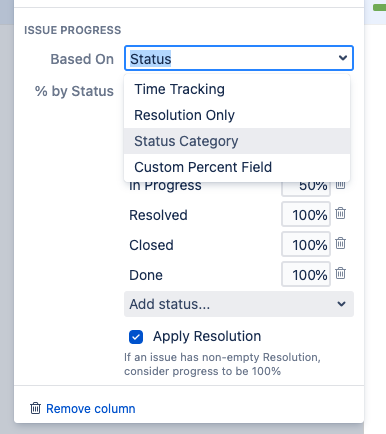Uncheck the Apply Resolution checkbox
The image size is (386, 434).
[136, 337]
